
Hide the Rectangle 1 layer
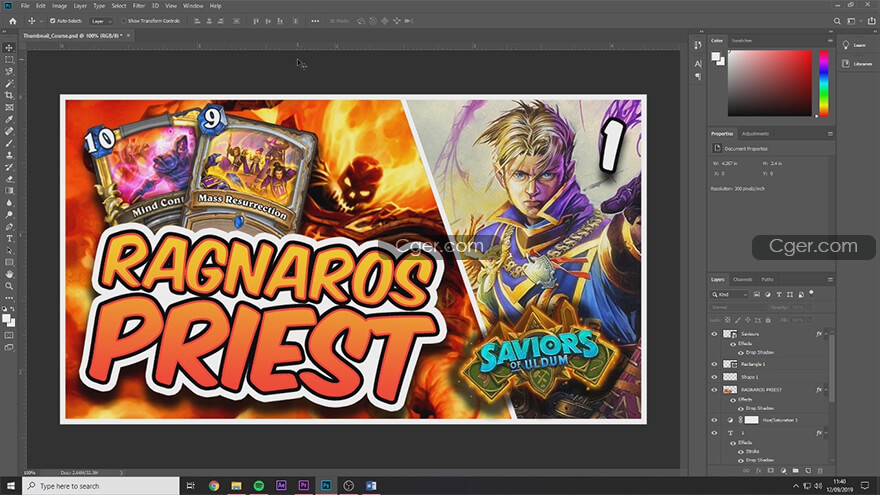click(x=714, y=364)
